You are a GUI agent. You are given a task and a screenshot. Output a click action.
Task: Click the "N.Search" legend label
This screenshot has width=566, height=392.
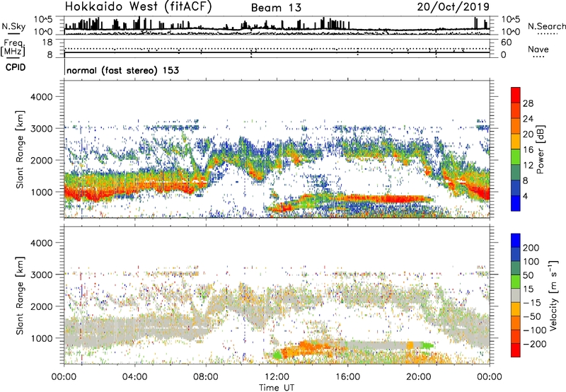coord(547,26)
